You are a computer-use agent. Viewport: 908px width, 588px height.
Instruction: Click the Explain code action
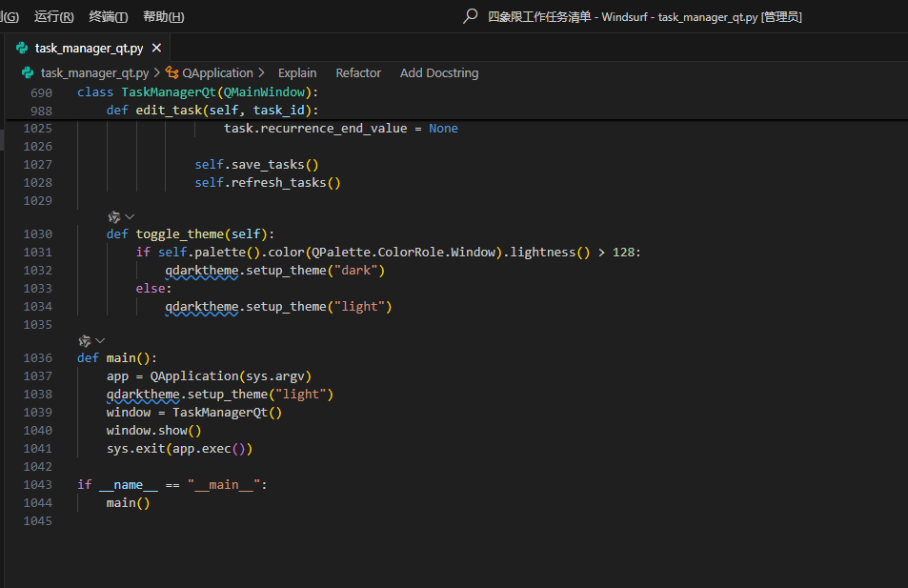[297, 73]
